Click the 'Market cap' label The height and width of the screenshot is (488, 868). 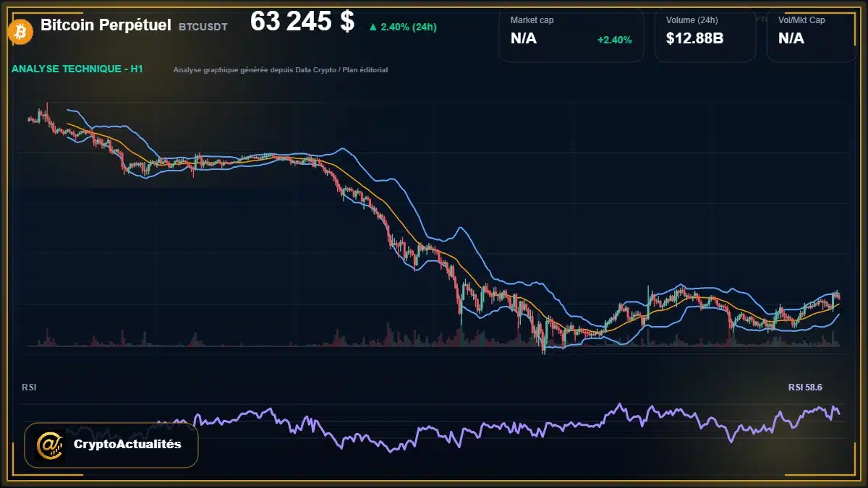[x=532, y=20]
